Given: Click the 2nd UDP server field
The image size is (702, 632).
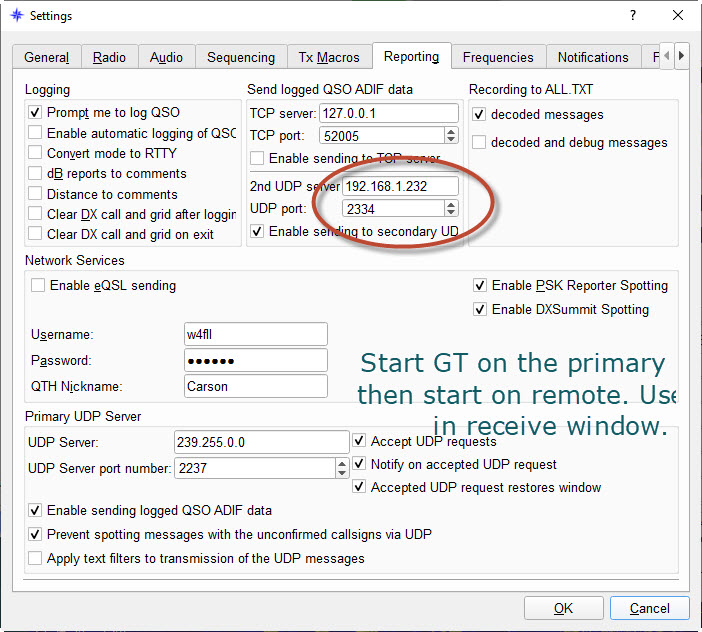Looking at the screenshot, I should 400,186.
